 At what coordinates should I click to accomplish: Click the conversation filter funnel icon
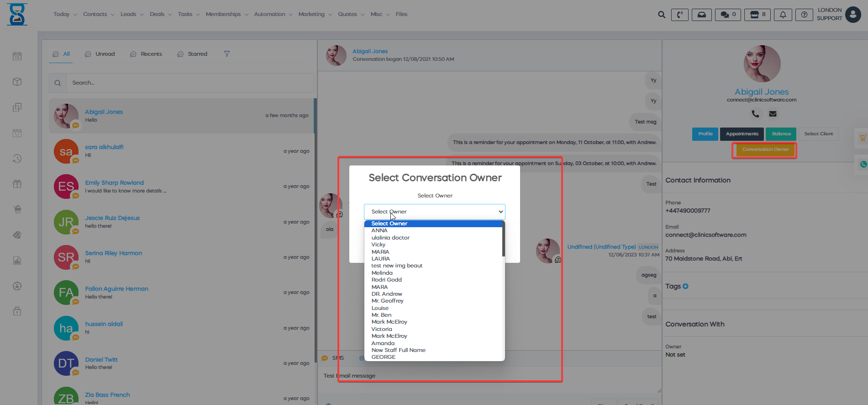(226, 54)
